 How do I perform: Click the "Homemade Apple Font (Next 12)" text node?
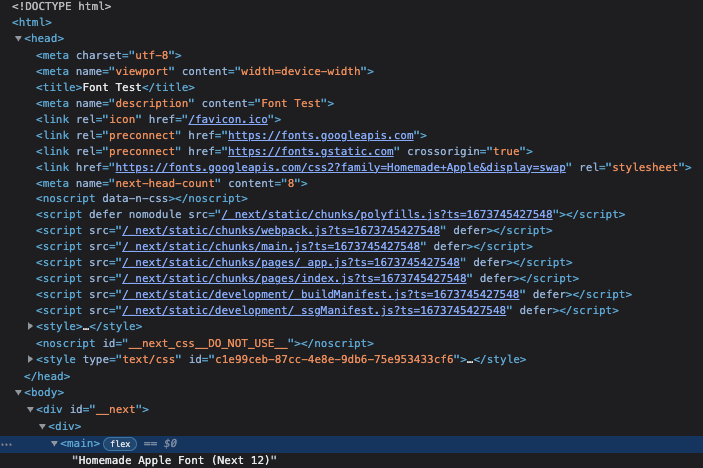(x=175, y=460)
